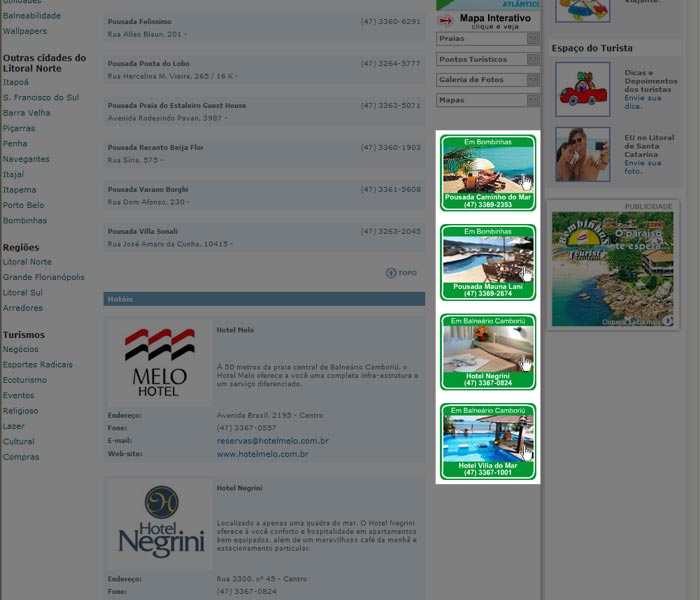Visit www.hotelmelo.com.br website link
Image resolution: width=700 pixels, height=600 pixels.
click(262, 454)
